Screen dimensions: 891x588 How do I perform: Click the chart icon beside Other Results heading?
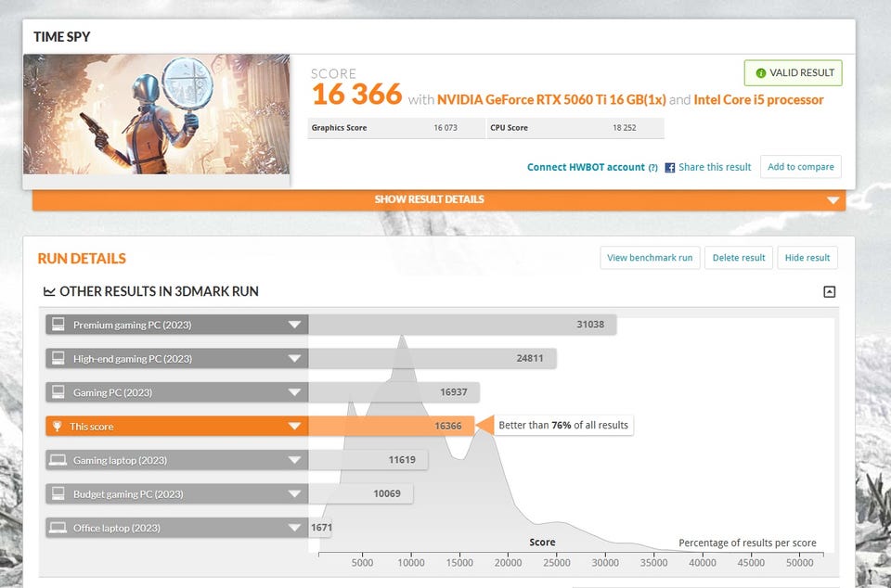point(49,291)
